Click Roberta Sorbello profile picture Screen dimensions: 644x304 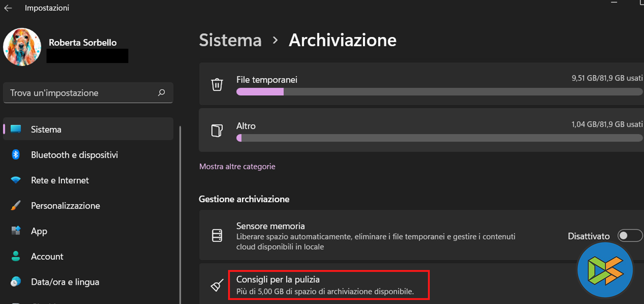point(22,47)
